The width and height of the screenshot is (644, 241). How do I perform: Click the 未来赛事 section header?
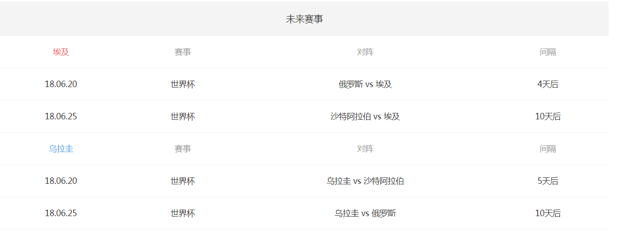pyautogui.click(x=304, y=19)
